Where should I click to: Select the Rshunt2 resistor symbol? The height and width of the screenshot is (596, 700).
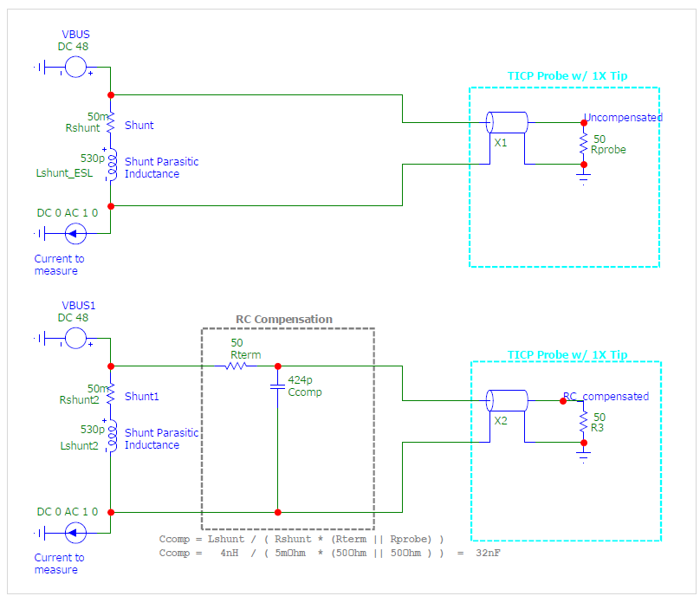[111, 394]
